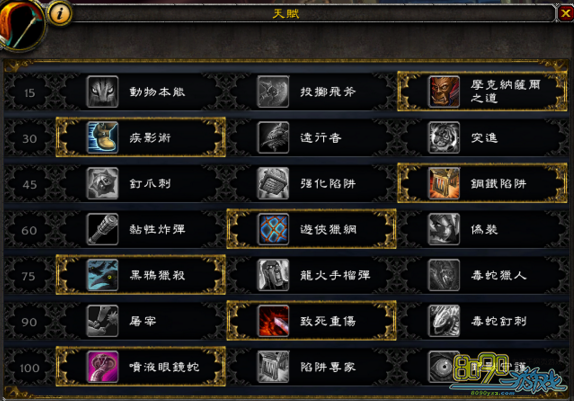Pick the 遊俠獵網 net icon
This screenshot has height=401, width=574.
(x=273, y=229)
